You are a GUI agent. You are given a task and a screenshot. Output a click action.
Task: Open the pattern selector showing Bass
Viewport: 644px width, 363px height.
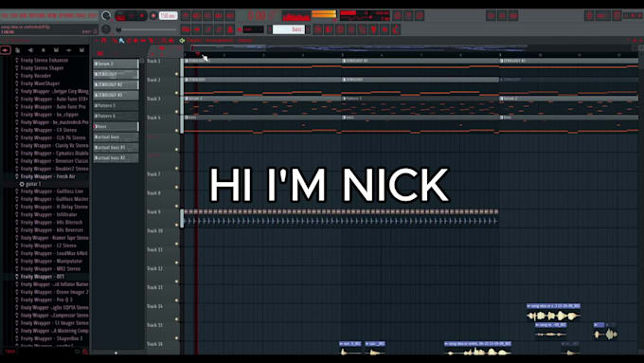tap(289, 29)
